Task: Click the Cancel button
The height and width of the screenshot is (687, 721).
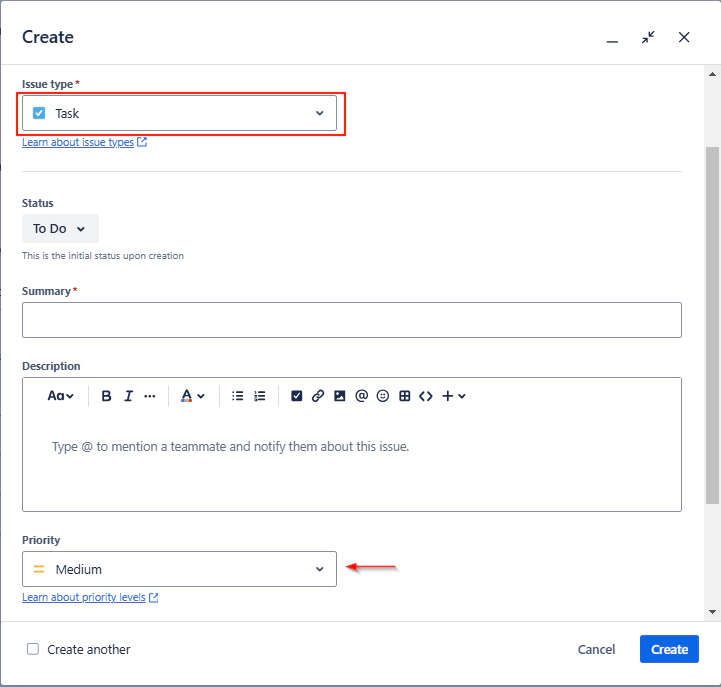Action: coord(596,649)
